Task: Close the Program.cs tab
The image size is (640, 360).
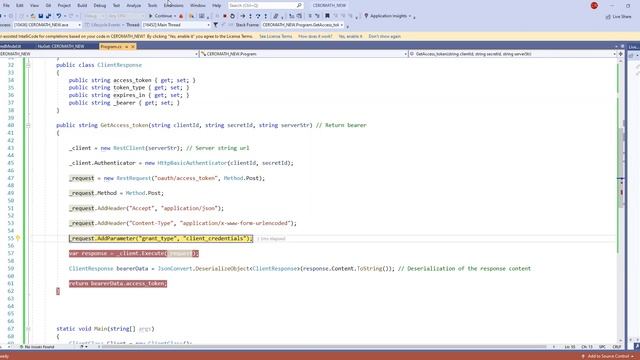Action: tap(133, 47)
